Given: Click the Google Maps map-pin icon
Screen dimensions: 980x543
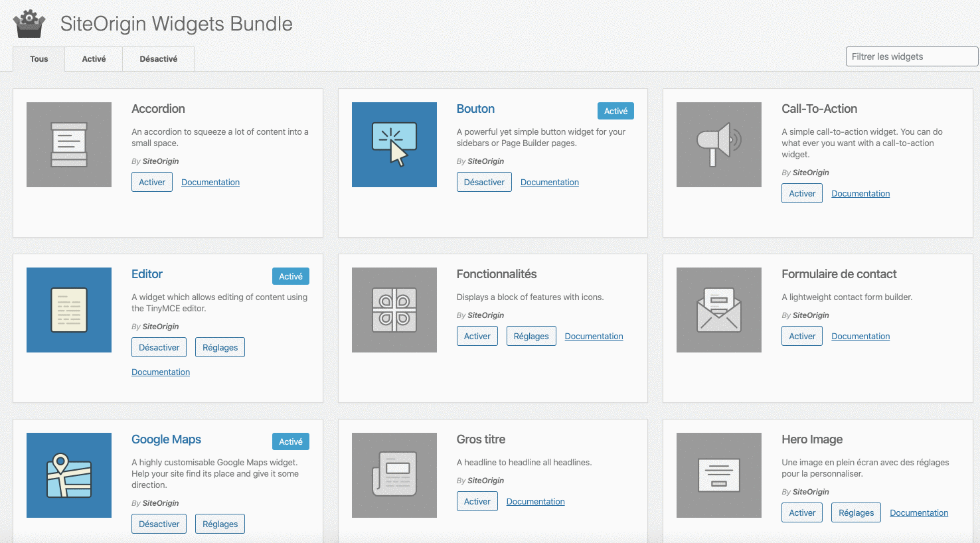Looking at the screenshot, I should (68, 475).
